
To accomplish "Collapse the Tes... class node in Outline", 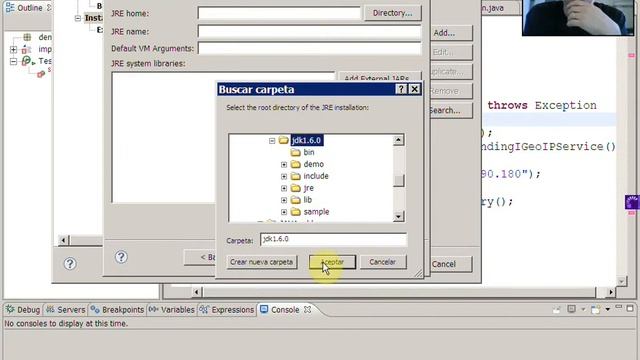I will pos(13,62).
